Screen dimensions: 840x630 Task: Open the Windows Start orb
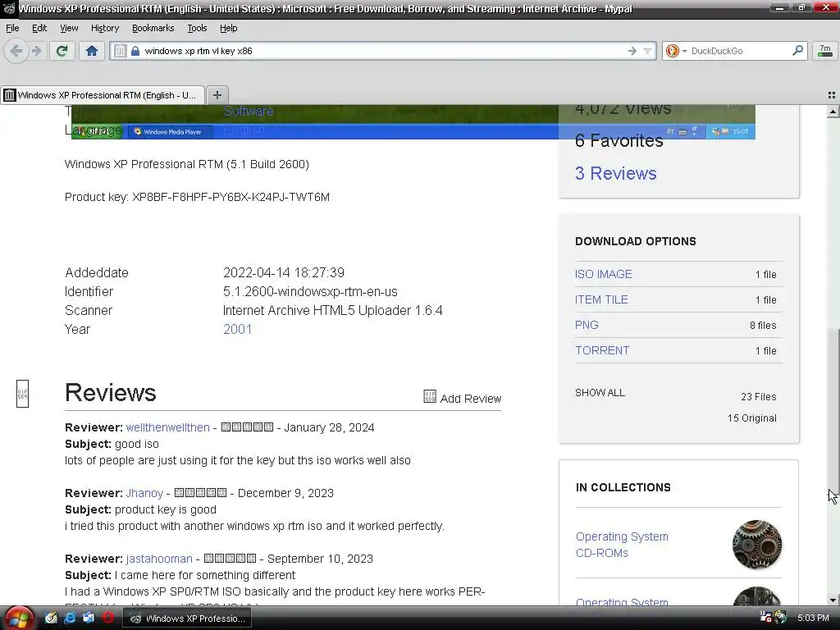tap(18, 619)
